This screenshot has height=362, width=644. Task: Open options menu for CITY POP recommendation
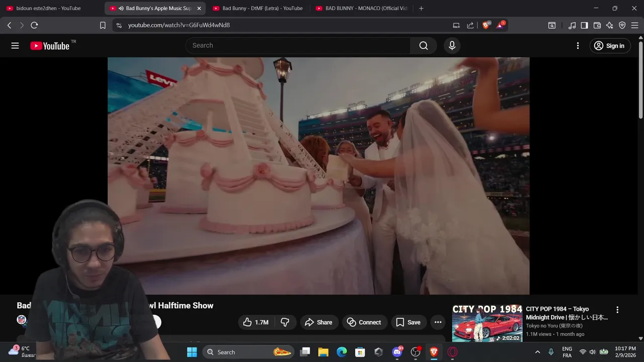pos(617,310)
